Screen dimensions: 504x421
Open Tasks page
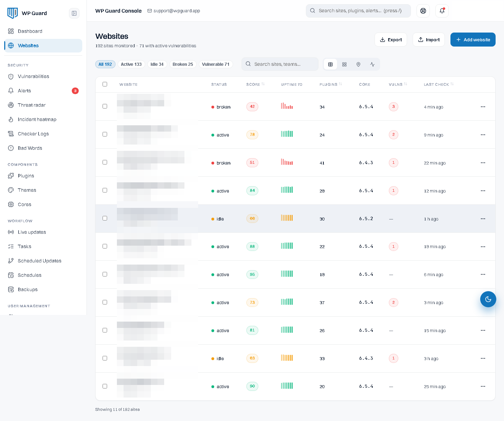[x=43, y=246]
